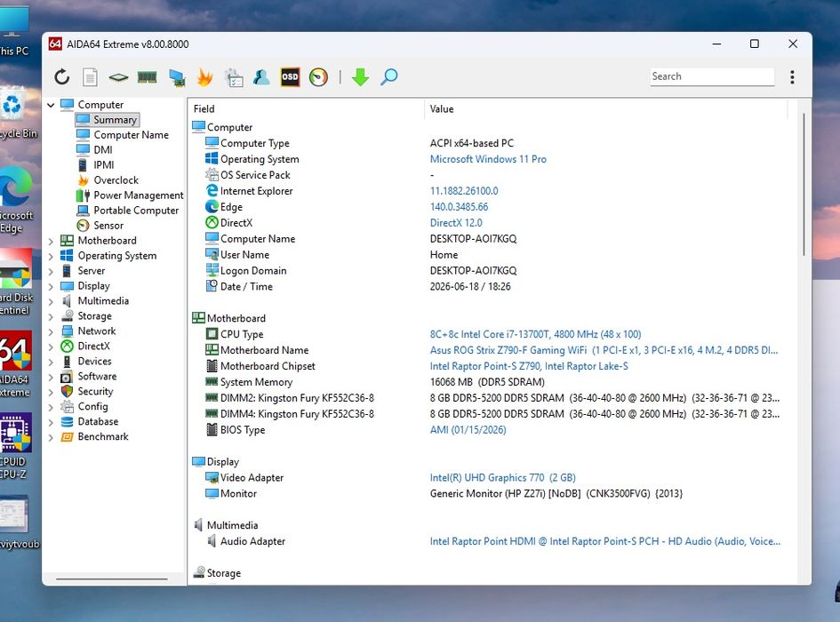This screenshot has height=622, width=840.
Task: Select the Date / Time row
Action: (489, 287)
